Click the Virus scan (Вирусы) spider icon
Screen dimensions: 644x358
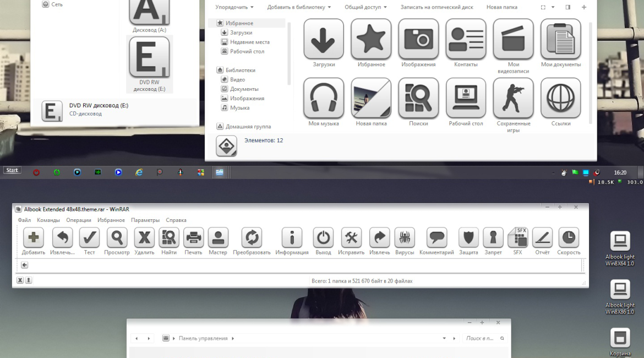point(405,238)
